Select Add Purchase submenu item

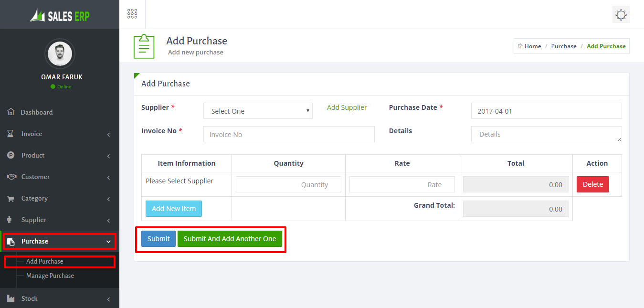[44, 261]
